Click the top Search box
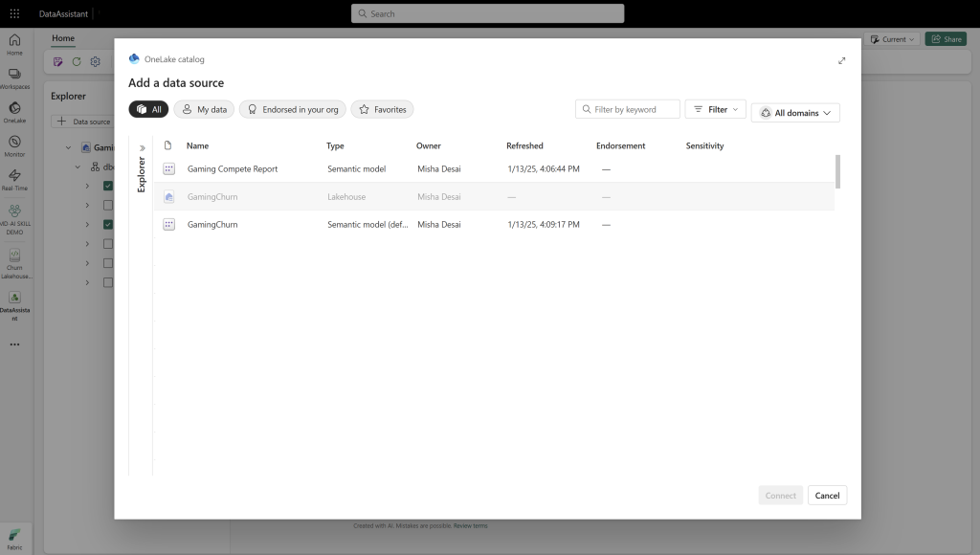The image size is (980, 555). [x=487, y=13]
